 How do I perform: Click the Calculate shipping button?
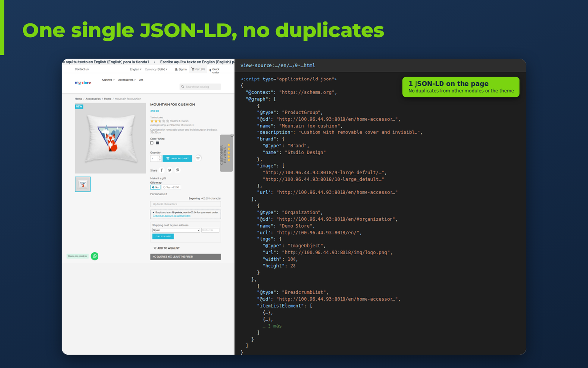tap(163, 237)
